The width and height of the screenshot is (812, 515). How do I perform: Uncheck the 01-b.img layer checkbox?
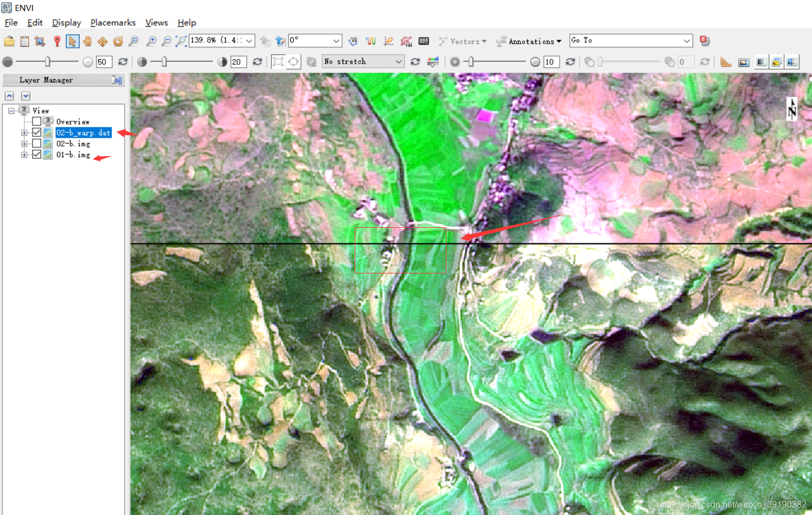pyautogui.click(x=37, y=154)
